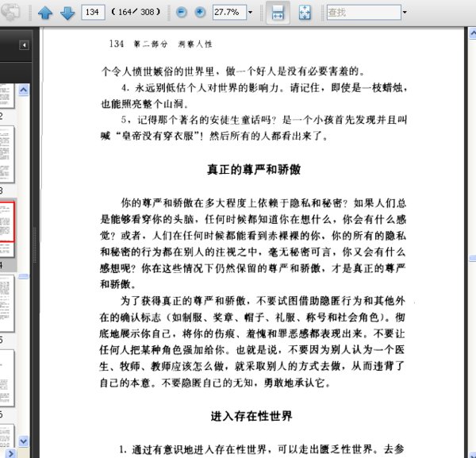Click the heading 进入存在性世界
The image size is (476, 458).
251,416
